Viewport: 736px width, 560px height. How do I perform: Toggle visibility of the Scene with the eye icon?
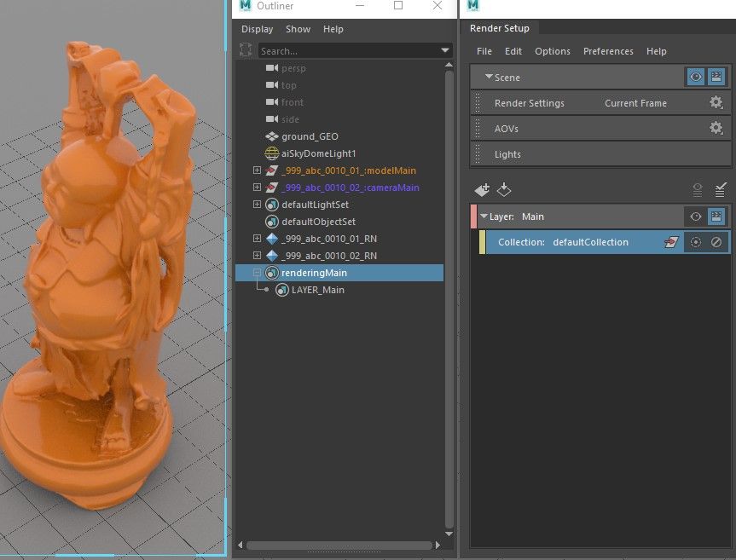(696, 77)
